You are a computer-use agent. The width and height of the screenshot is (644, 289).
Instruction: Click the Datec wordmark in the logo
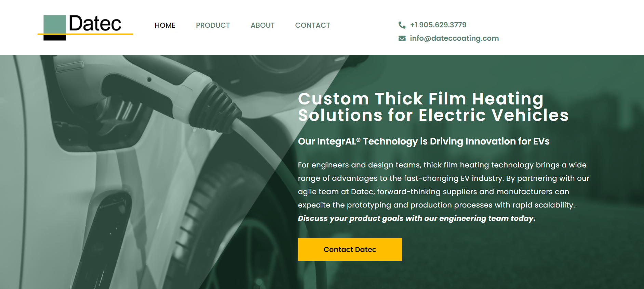click(x=95, y=23)
